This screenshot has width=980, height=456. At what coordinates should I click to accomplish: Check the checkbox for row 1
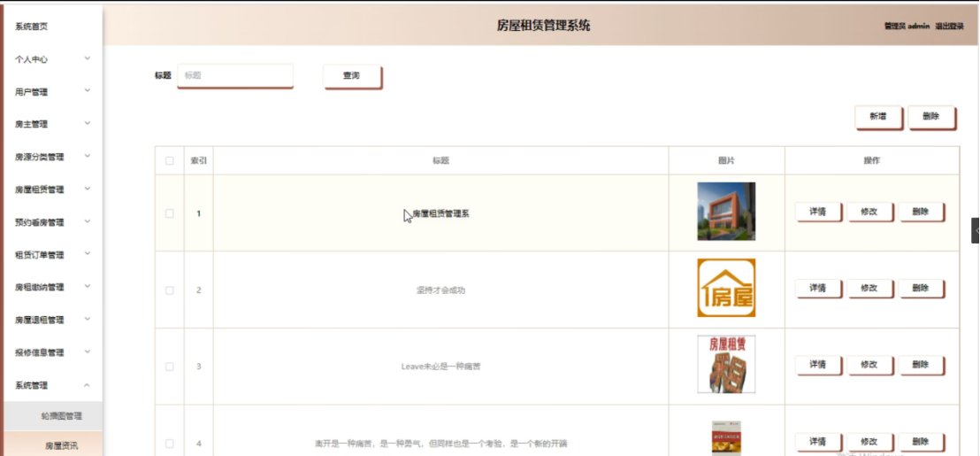coord(169,213)
